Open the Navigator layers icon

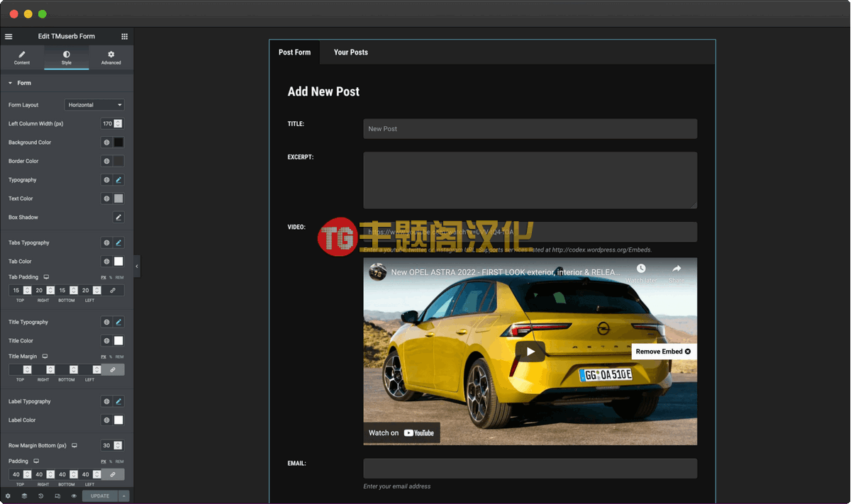(24, 496)
